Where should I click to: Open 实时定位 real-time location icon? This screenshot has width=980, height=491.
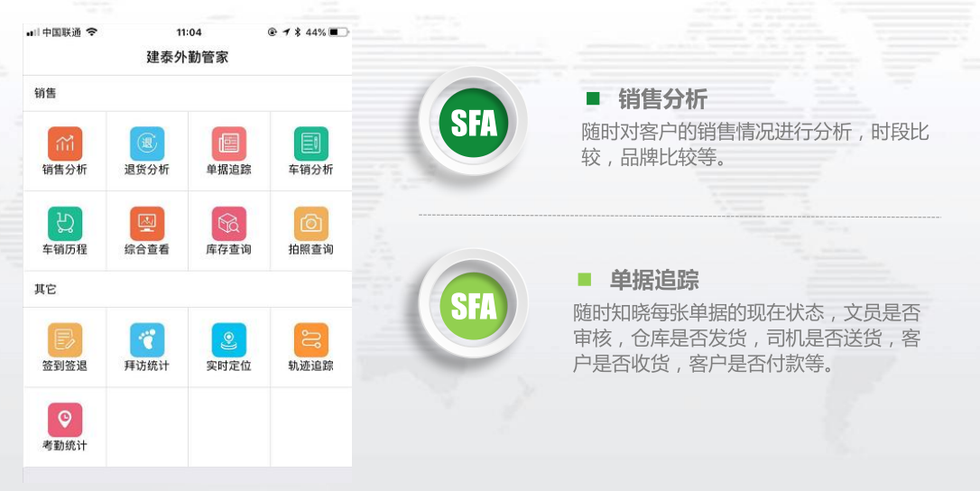click(x=229, y=341)
